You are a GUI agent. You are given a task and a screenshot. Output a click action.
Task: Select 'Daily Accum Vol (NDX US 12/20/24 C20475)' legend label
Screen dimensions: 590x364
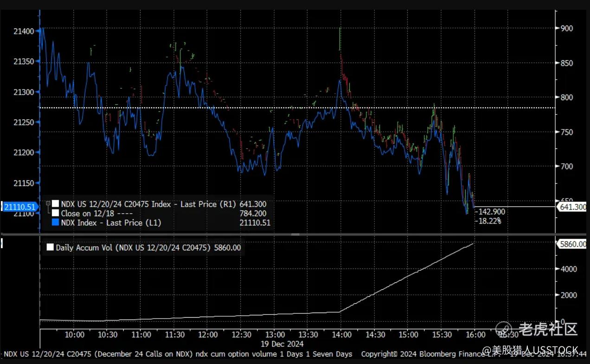pyautogui.click(x=134, y=248)
